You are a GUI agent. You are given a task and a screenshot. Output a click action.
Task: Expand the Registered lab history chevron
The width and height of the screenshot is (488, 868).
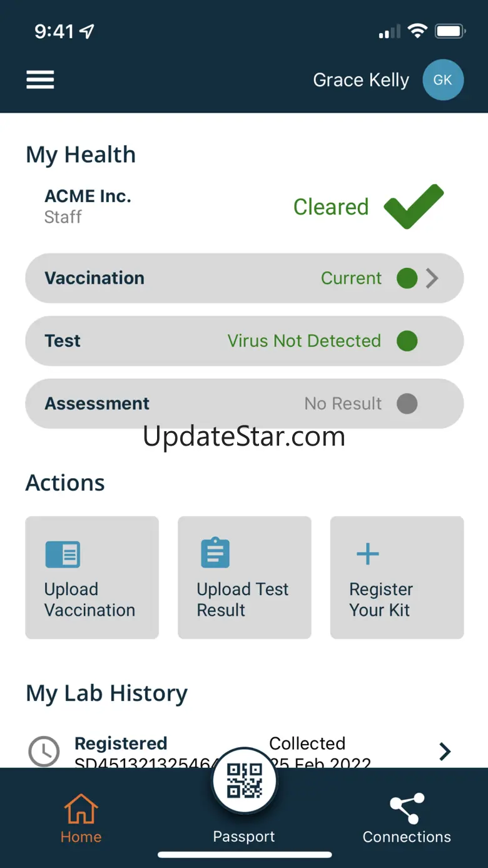(445, 751)
